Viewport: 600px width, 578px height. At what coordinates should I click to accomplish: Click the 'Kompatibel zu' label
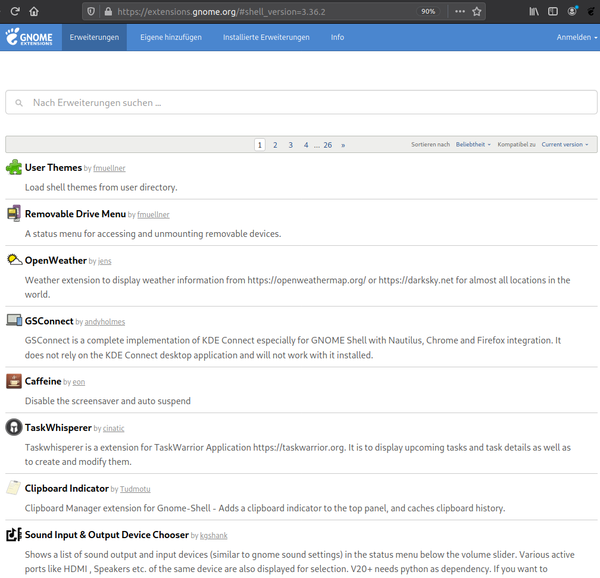coord(516,144)
